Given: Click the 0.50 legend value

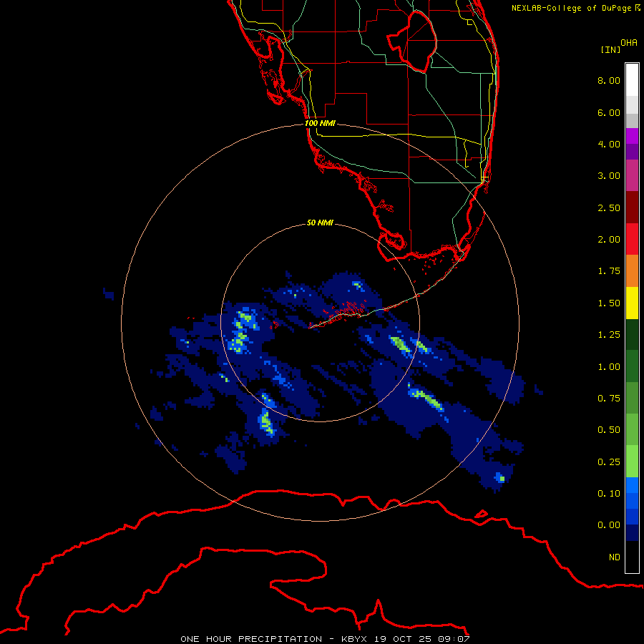Looking at the screenshot, I should point(609,430).
